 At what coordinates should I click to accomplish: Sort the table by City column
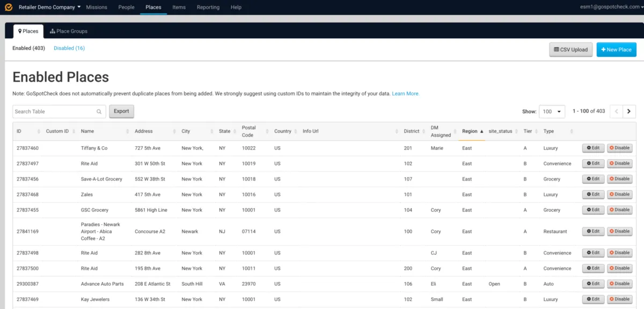[186, 131]
